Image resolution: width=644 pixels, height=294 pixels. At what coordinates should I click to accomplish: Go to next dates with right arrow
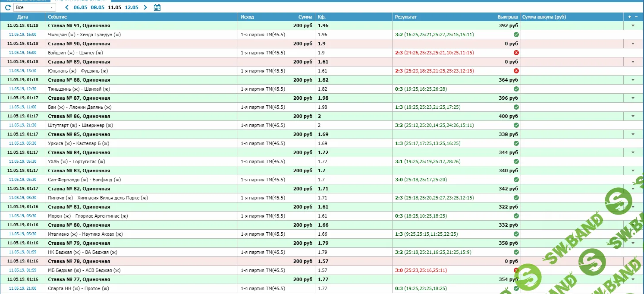(145, 7)
